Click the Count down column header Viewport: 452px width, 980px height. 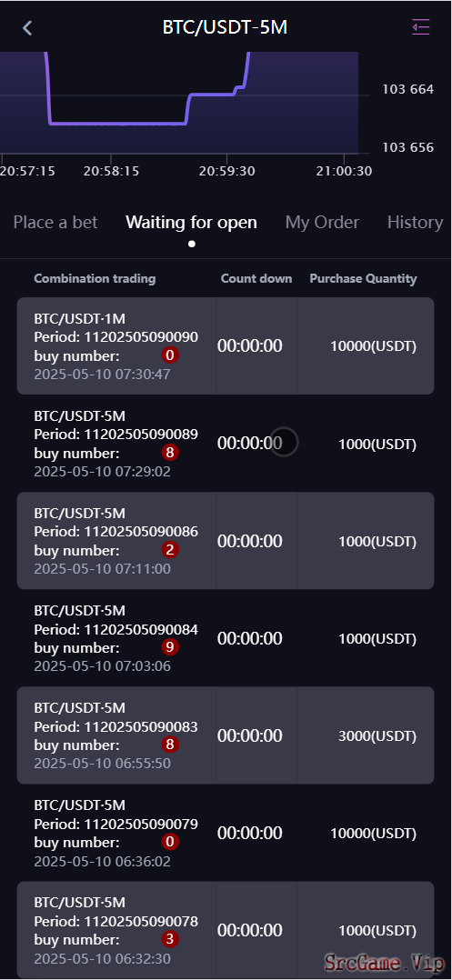pos(256,279)
